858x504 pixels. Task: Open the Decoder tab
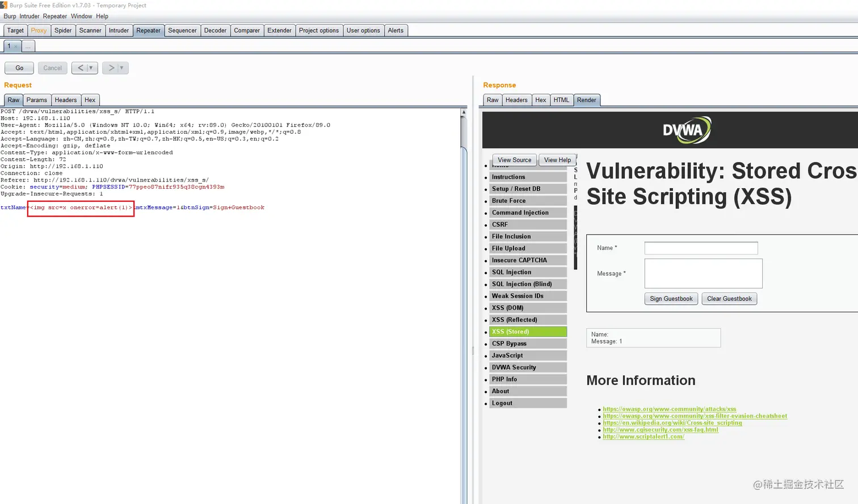click(x=215, y=31)
